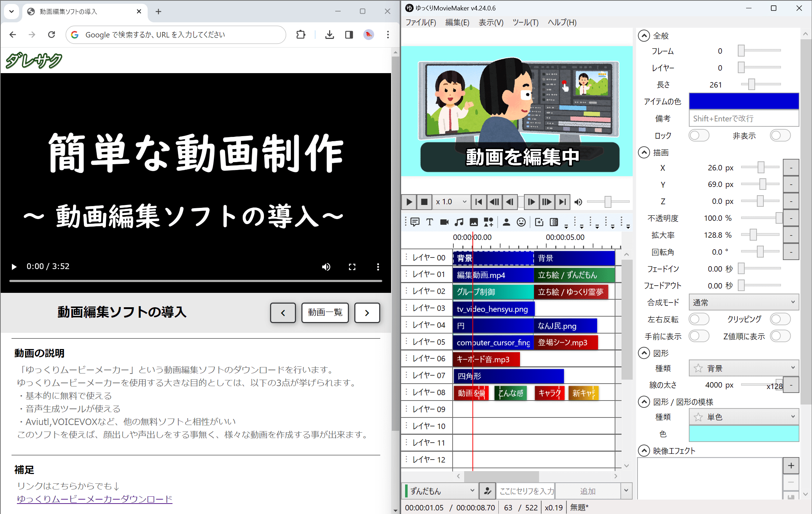Add a shape item with the shapes icon
812x514 pixels.
(489, 222)
